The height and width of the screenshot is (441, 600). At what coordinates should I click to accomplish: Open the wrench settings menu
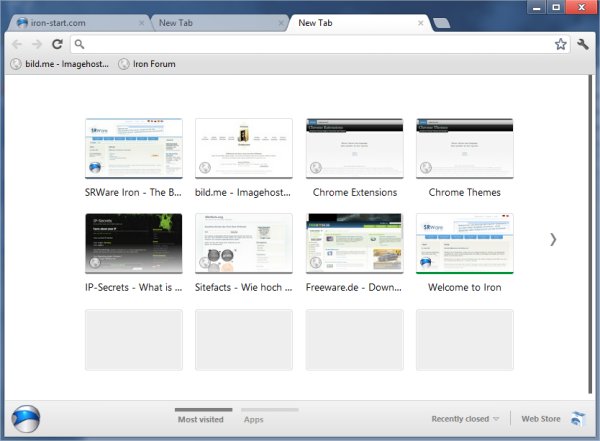click(x=583, y=44)
